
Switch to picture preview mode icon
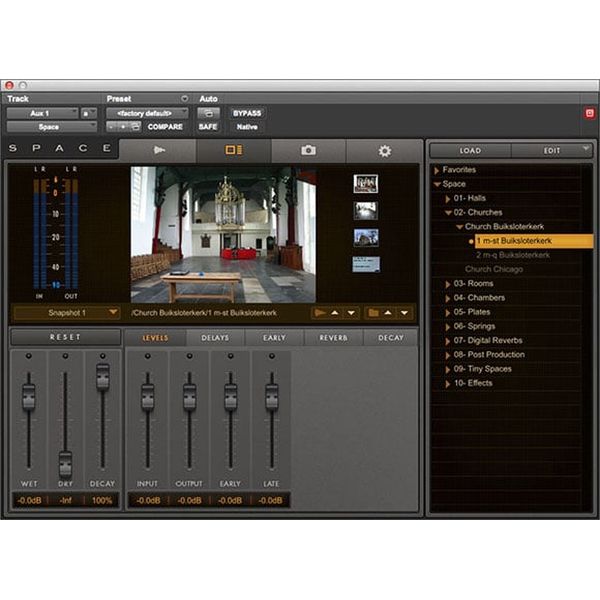click(x=233, y=150)
